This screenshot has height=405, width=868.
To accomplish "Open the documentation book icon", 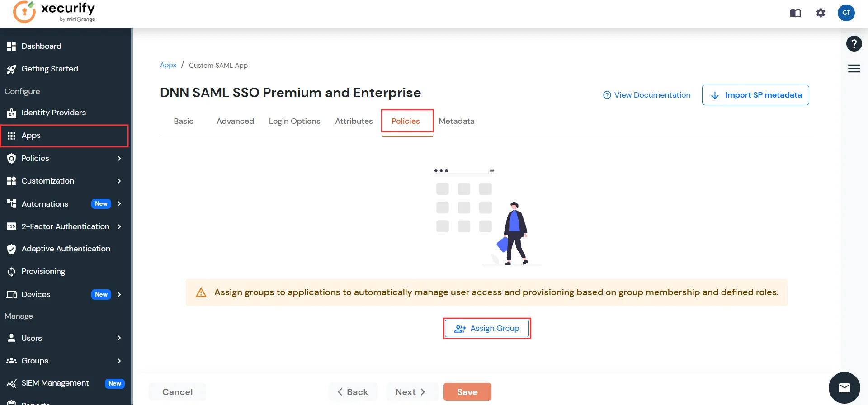I will point(795,13).
